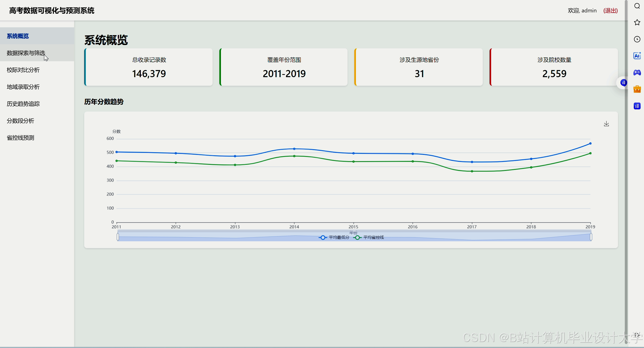644x348 pixels.
Task: Open 数据探索与筛选 menu item
Action: [26, 53]
